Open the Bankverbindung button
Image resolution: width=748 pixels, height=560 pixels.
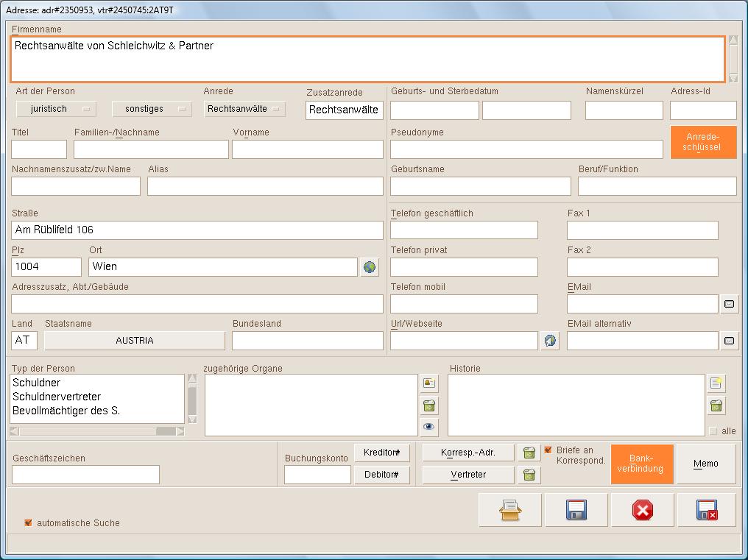pos(642,464)
